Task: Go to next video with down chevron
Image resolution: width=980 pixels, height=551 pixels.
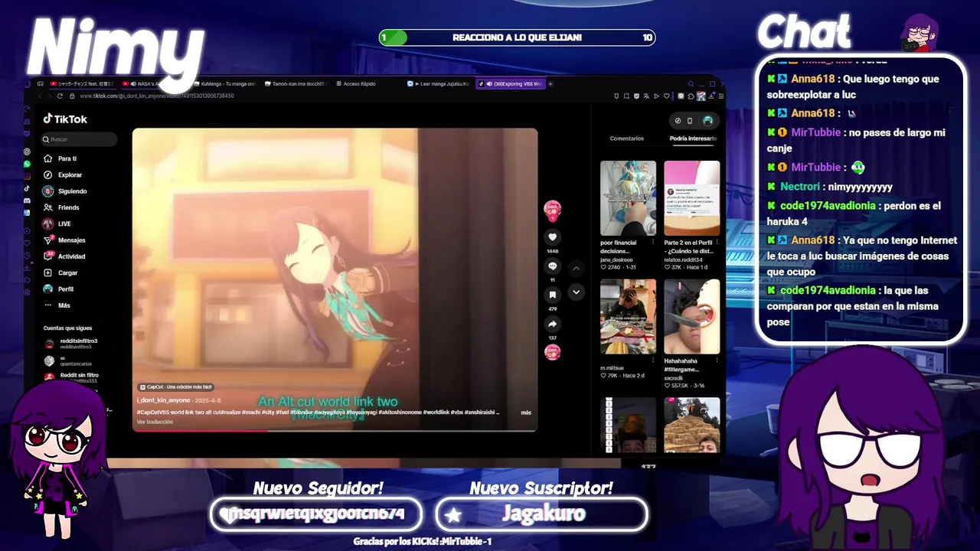Action: click(577, 292)
